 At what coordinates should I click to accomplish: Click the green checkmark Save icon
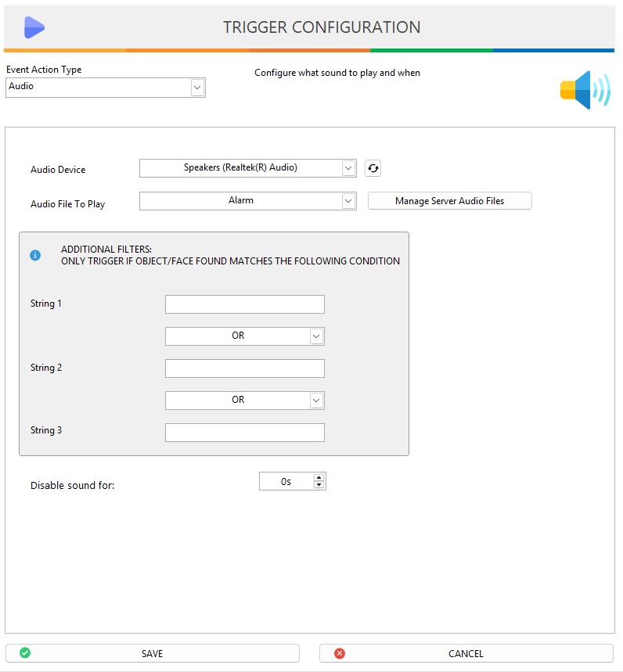tap(25, 652)
